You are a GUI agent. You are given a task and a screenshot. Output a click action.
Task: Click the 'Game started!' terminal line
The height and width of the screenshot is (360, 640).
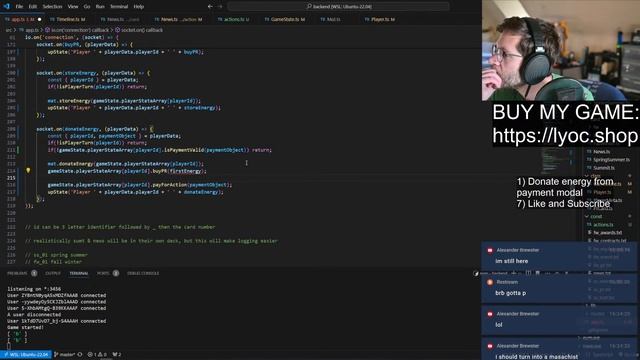click(25, 327)
